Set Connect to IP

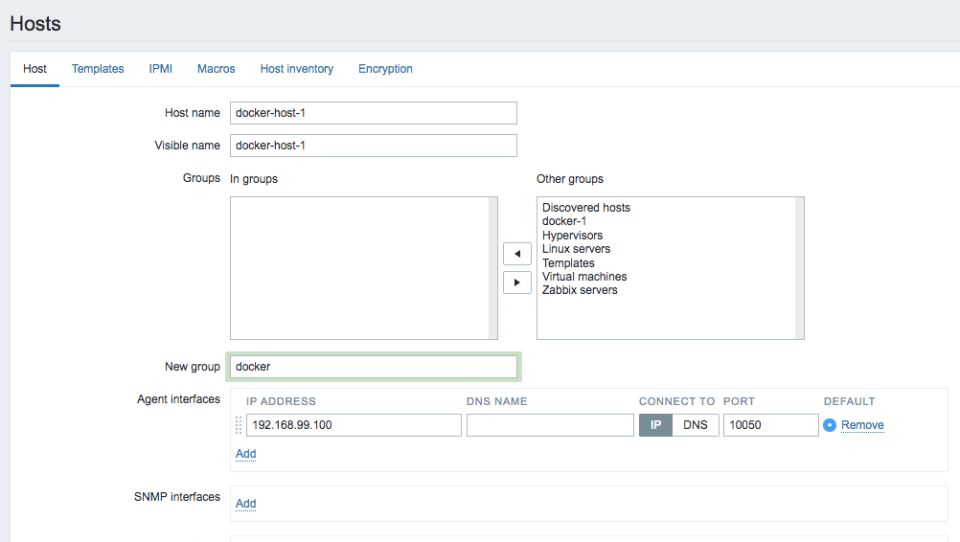pyautogui.click(x=656, y=425)
